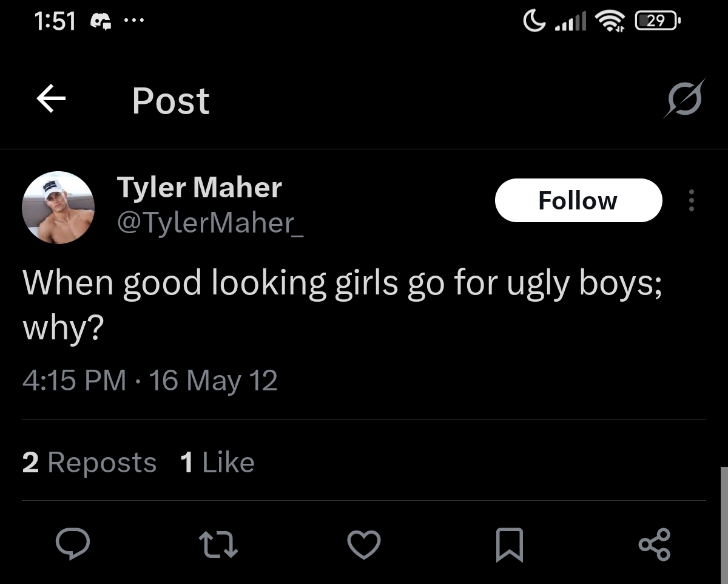Tap the Tyler Maher display name
Image resolution: width=728 pixels, height=584 pixels.
(199, 188)
